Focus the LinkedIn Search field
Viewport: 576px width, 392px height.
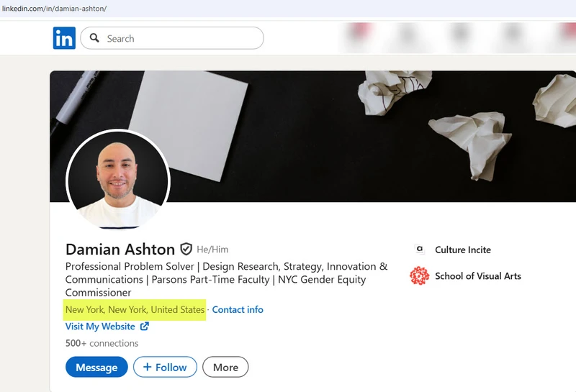(x=180, y=38)
